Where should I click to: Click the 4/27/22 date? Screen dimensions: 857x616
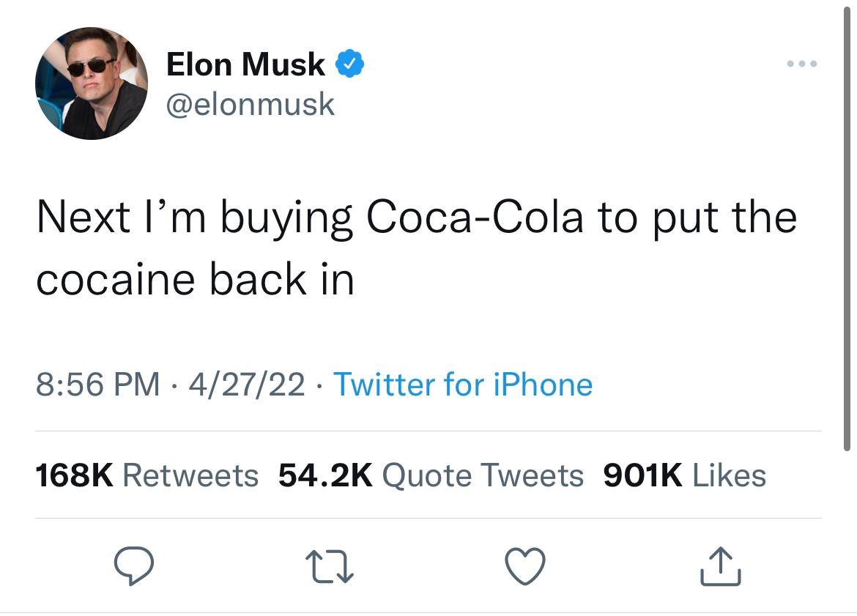pyautogui.click(x=247, y=385)
